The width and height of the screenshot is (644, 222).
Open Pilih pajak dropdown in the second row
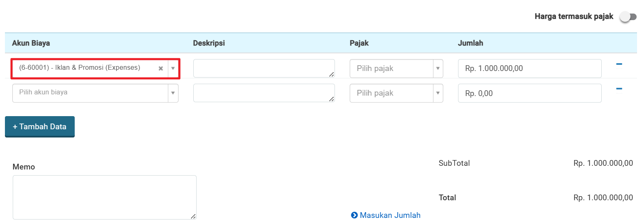tap(396, 93)
